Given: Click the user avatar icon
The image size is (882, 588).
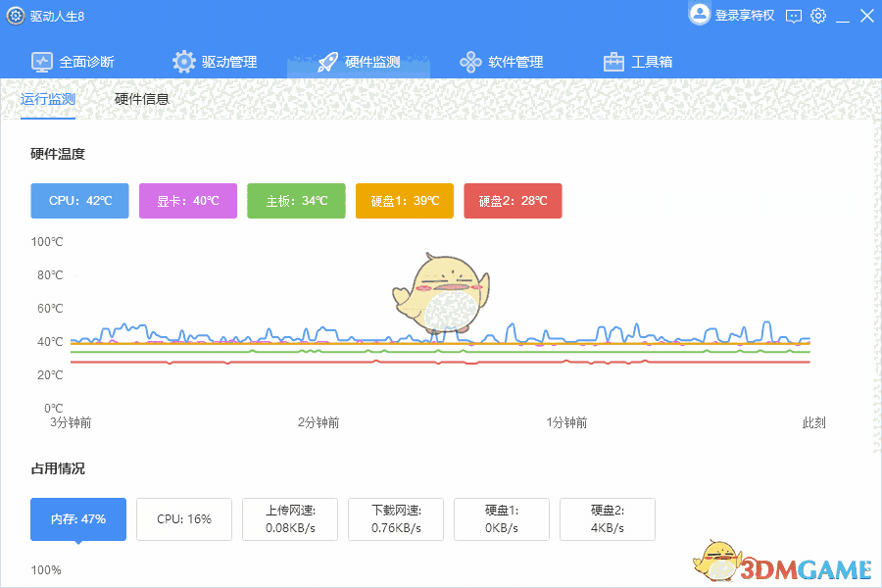Looking at the screenshot, I should 700,14.
